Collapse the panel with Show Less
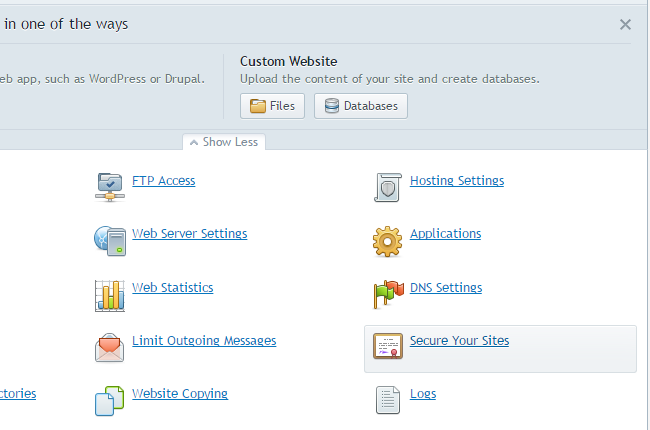650x430 pixels. pyautogui.click(x=224, y=142)
